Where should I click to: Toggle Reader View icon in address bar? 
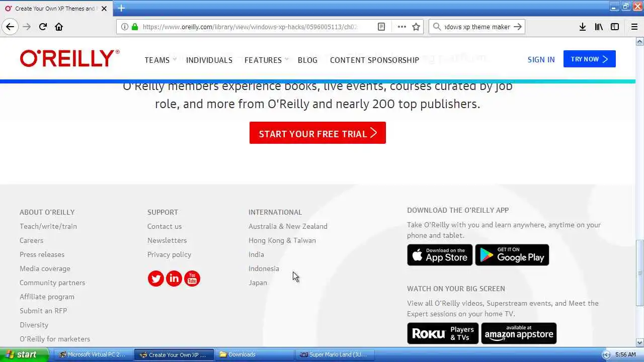381,27
